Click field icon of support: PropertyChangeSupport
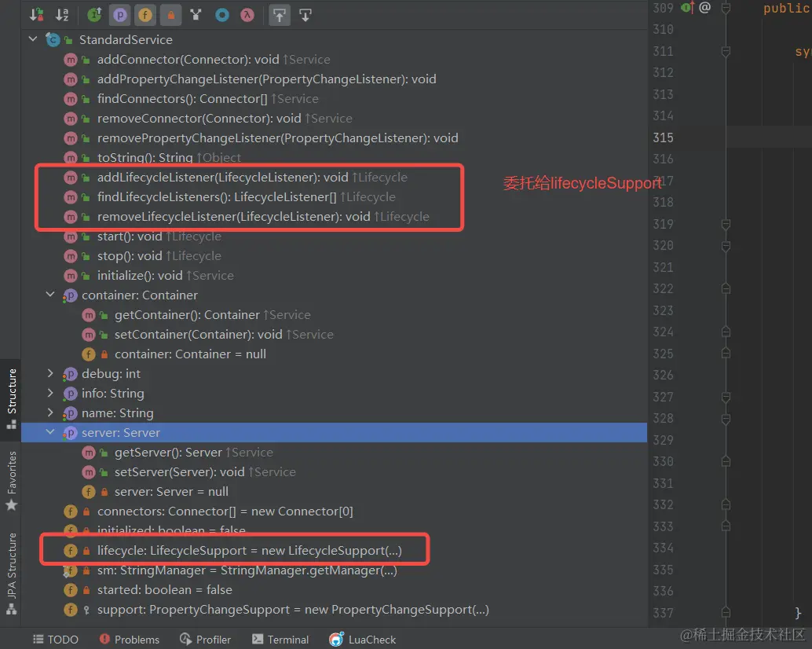 coord(71,610)
